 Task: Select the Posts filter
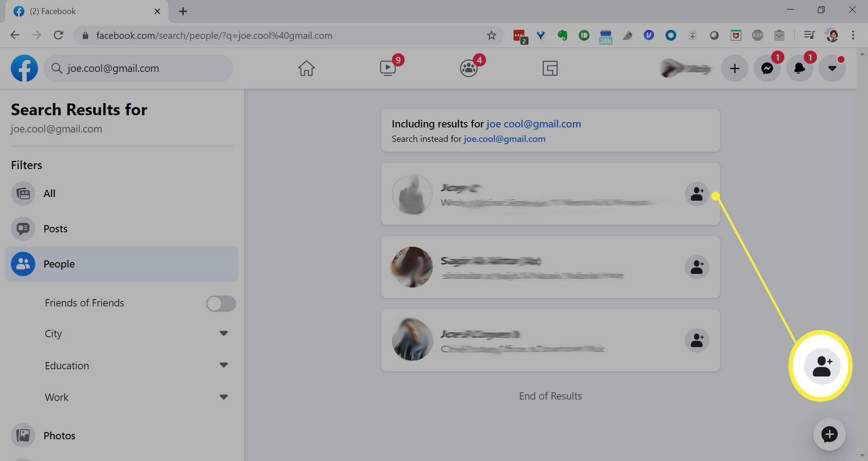pyautogui.click(x=122, y=229)
